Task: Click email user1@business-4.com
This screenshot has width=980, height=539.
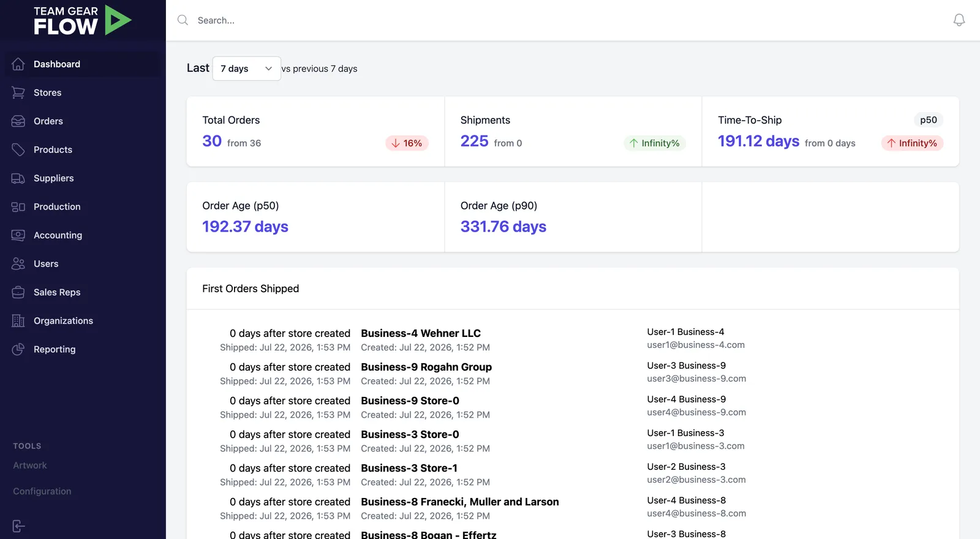Action: click(x=696, y=345)
